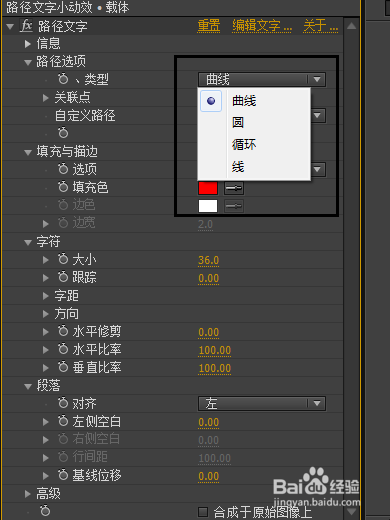Click the scrollbar down arrow
Screen dimensions: 390x520
click(x=351, y=511)
